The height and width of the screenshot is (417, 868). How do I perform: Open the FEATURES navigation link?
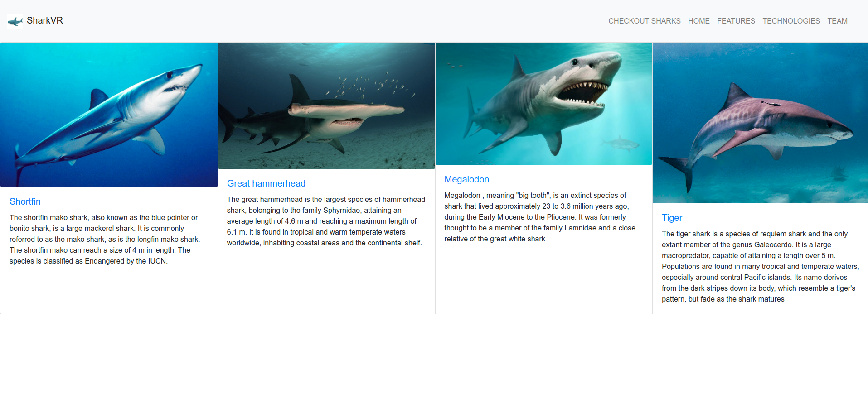[x=736, y=21]
